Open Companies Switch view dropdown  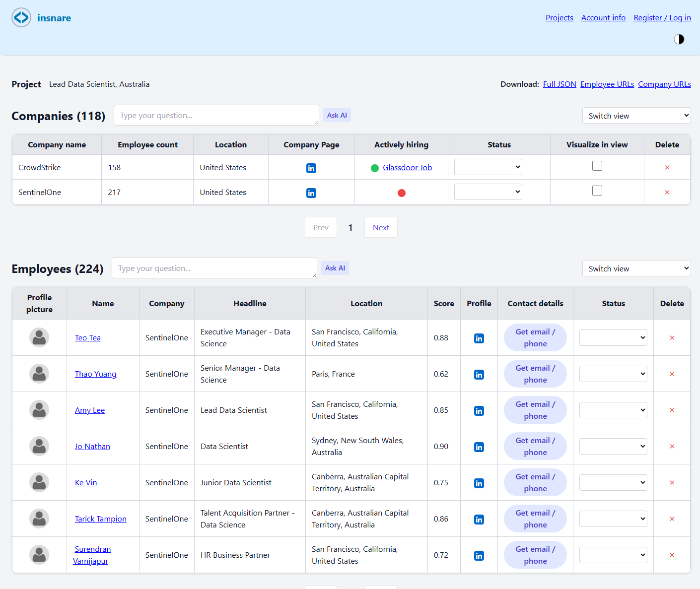[636, 116]
